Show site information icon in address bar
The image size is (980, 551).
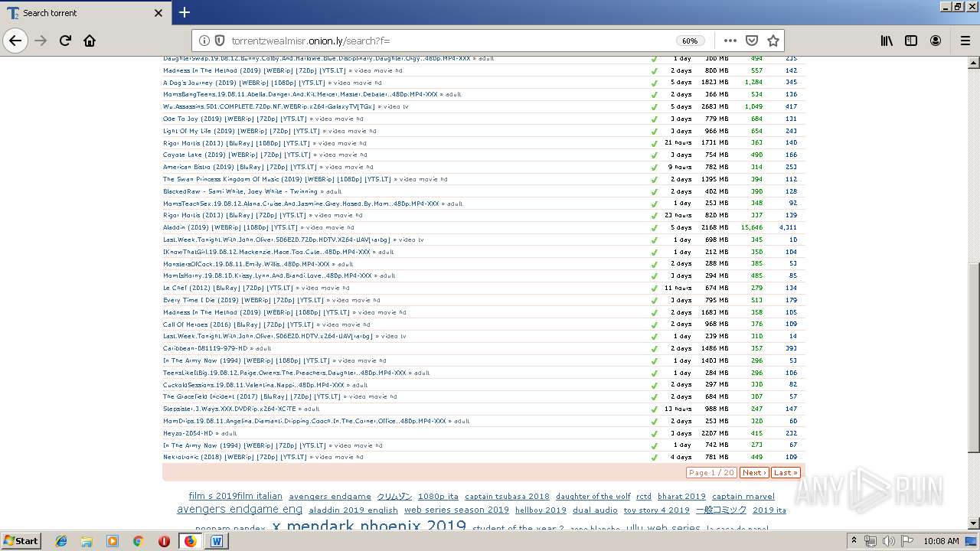click(x=204, y=41)
